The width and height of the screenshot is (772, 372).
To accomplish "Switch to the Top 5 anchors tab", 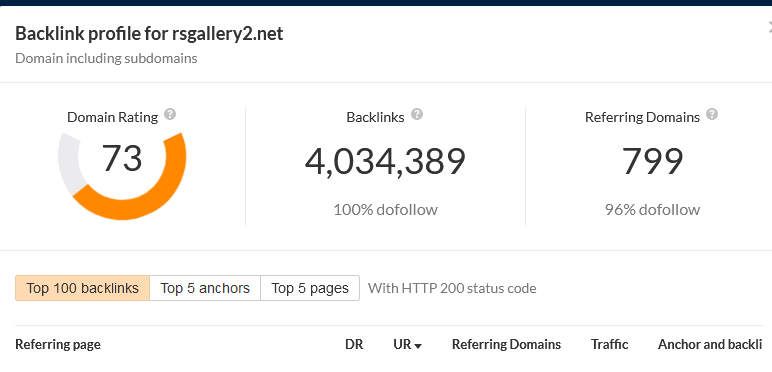I will (x=205, y=288).
